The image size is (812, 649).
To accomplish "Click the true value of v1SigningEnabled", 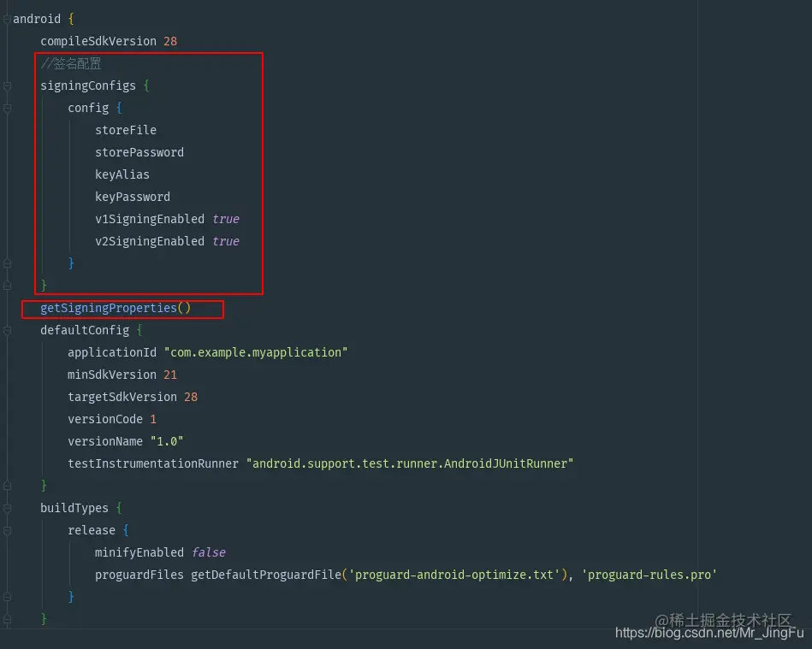I will [226, 220].
